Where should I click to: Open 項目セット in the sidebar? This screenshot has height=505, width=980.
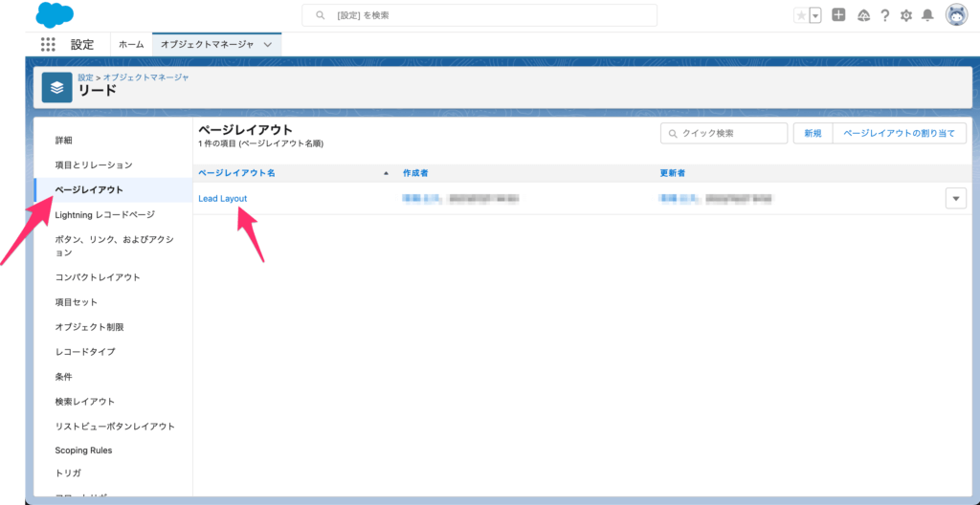click(77, 302)
